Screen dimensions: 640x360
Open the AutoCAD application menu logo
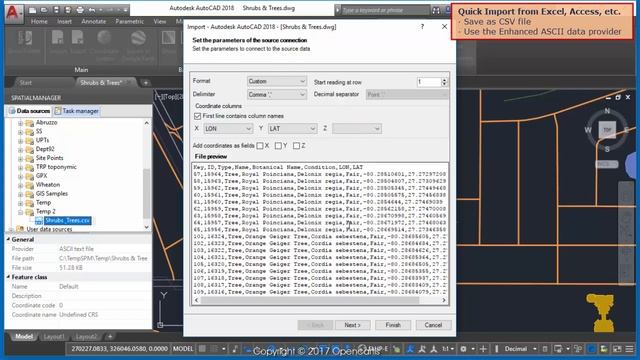click(13, 13)
